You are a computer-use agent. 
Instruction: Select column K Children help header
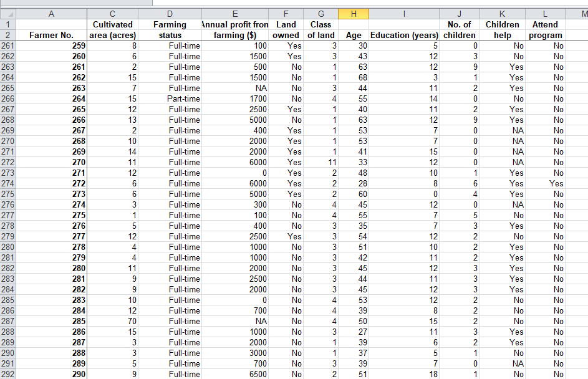click(x=501, y=13)
